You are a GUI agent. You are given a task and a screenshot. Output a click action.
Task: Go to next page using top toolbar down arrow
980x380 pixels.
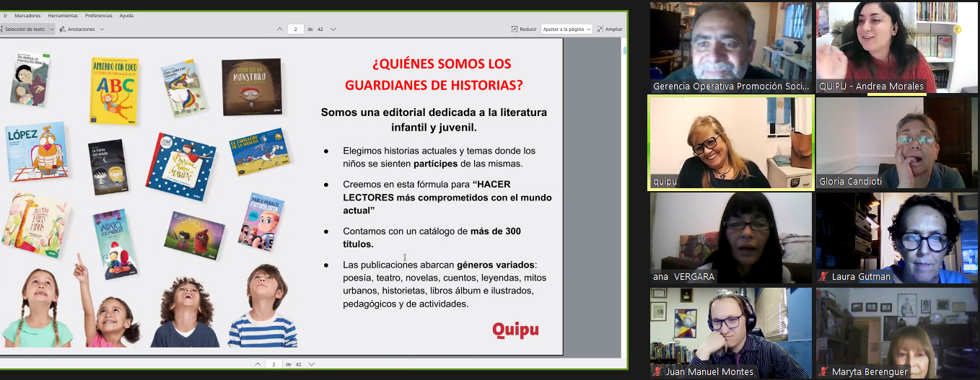click(333, 30)
